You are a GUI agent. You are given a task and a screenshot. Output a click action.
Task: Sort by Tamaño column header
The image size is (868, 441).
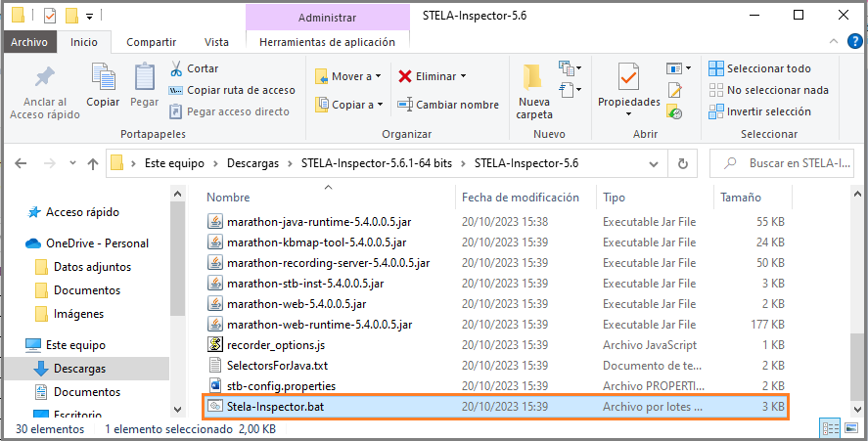[x=740, y=198]
